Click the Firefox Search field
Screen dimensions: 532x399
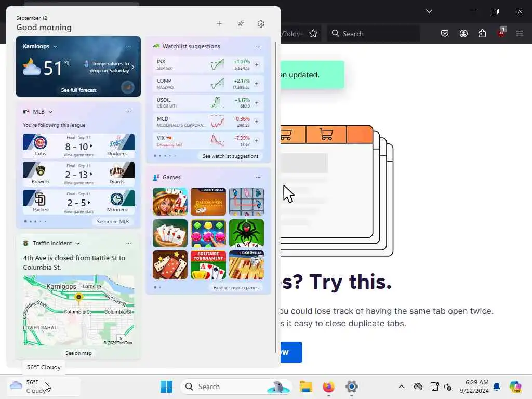(x=373, y=34)
